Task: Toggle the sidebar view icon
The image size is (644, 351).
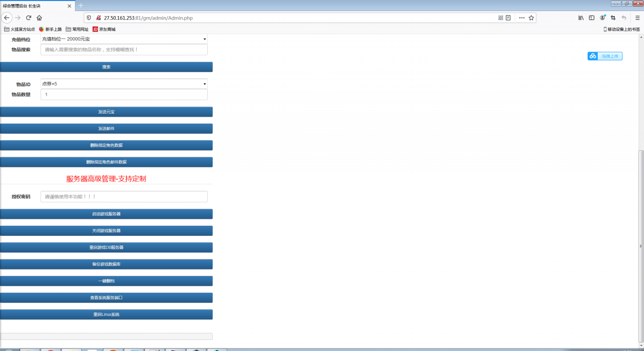Action: (592, 18)
